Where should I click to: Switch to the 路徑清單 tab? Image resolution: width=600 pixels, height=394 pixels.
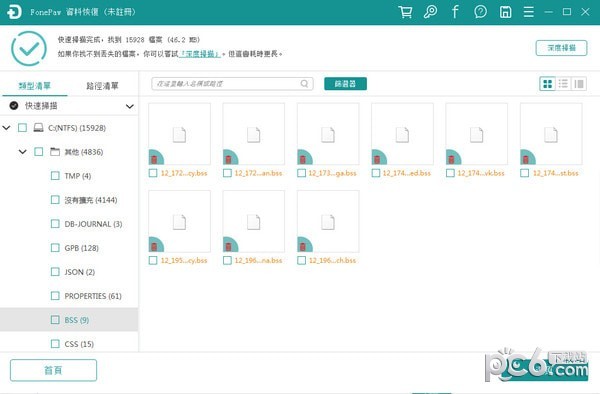point(102,86)
